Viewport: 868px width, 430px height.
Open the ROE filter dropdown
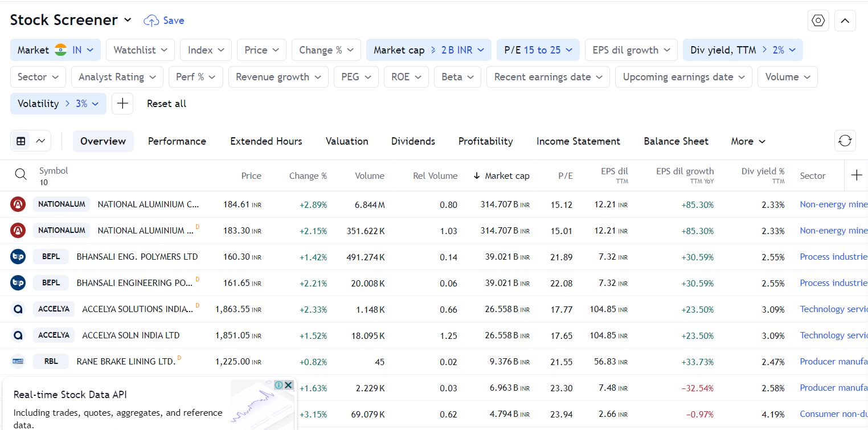pyautogui.click(x=406, y=77)
